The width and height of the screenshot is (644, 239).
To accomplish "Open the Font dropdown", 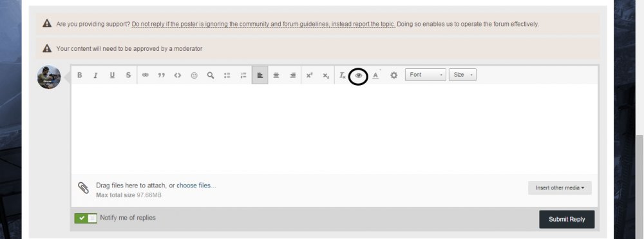I will [425, 75].
